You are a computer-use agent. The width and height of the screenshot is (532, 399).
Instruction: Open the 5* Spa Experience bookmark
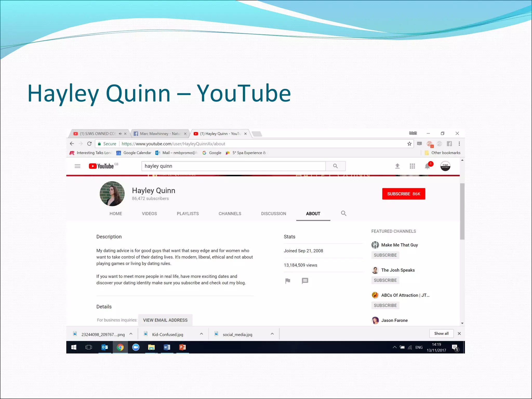click(x=246, y=153)
